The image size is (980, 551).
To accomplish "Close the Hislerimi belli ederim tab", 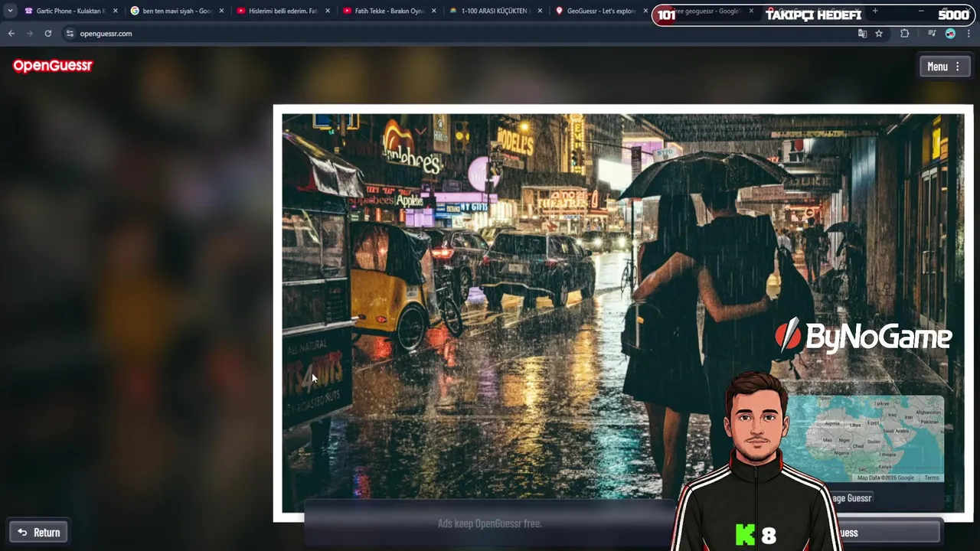I will (x=328, y=11).
